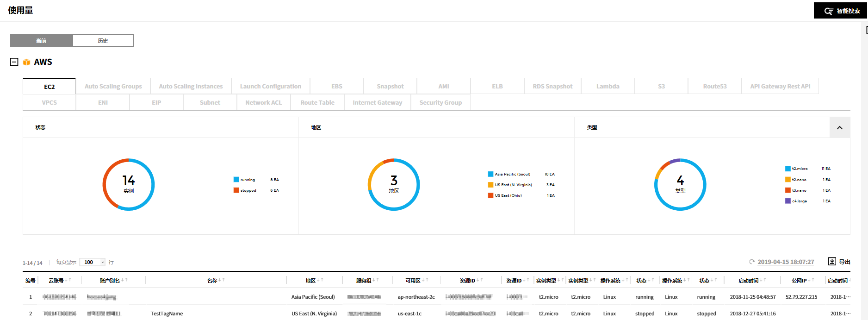
Task: Switch to the 历史 (history) view toggle
Action: point(103,41)
